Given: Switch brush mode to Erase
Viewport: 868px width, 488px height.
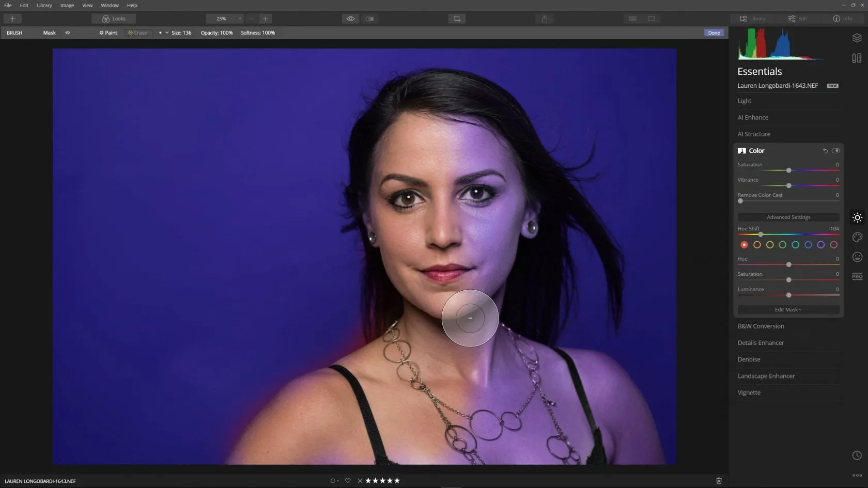Looking at the screenshot, I should coord(138,33).
